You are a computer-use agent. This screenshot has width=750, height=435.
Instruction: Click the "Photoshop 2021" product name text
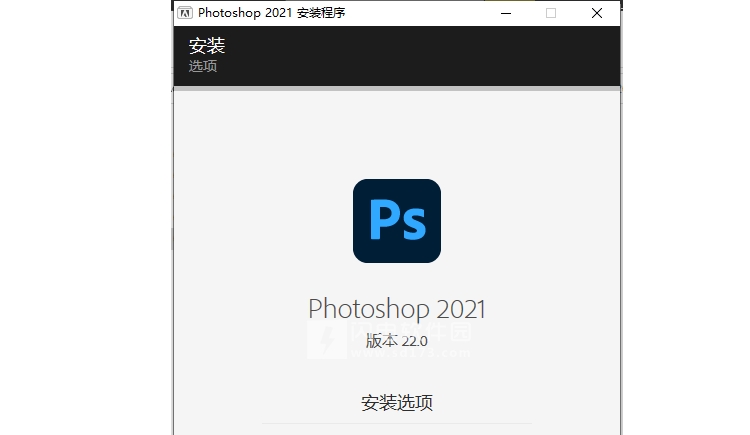pos(397,309)
